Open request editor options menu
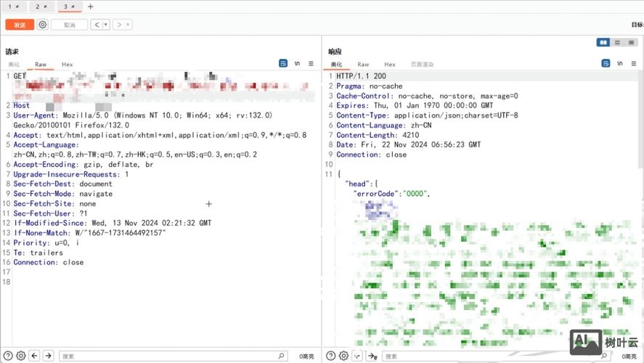Image resolution: width=644 pixels, height=363 pixels. pyautogui.click(x=311, y=64)
